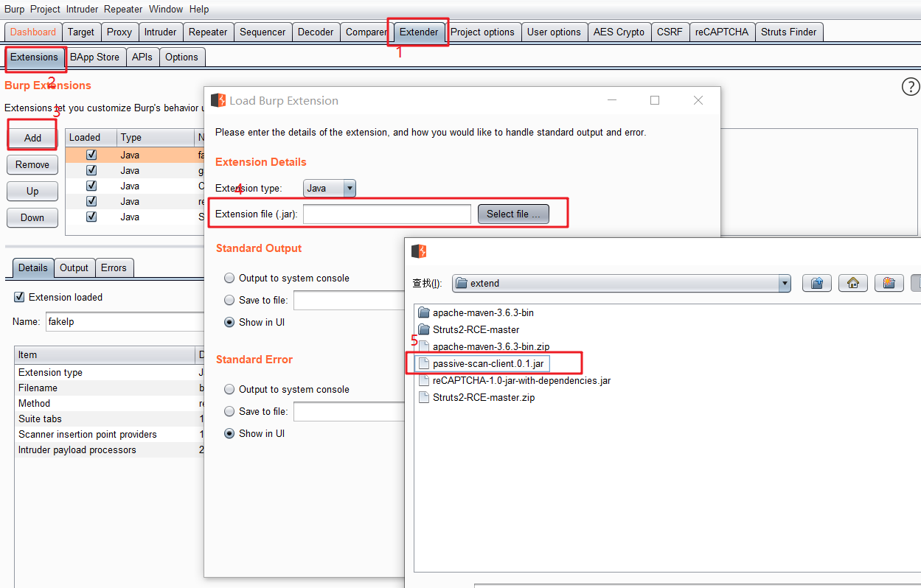The width and height of the screenshot is (921, 588).
Task: Select Standard Output Show in UI radio
Action: pyautogui.click(x=229, y=323)
